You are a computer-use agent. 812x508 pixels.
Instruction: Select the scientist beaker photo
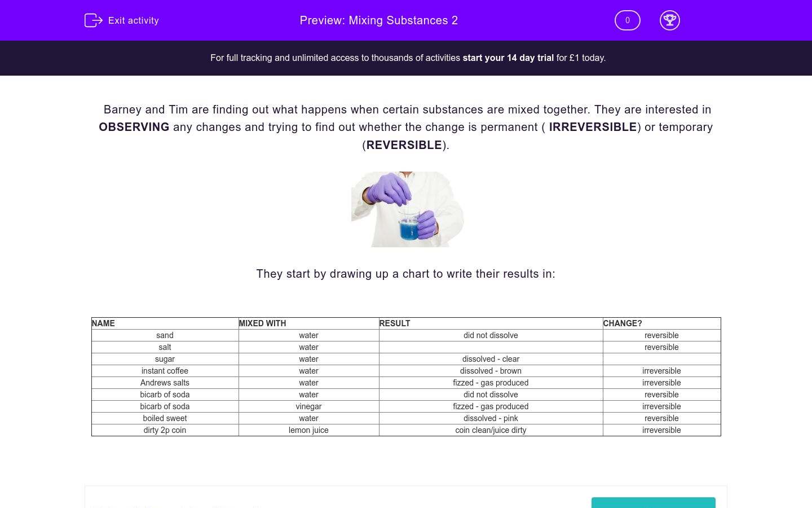click(x=407, y=209)
